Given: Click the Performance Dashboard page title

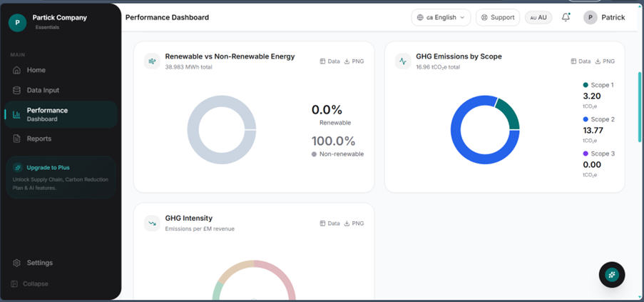Looking at the screenshot, I should [167, 17].
